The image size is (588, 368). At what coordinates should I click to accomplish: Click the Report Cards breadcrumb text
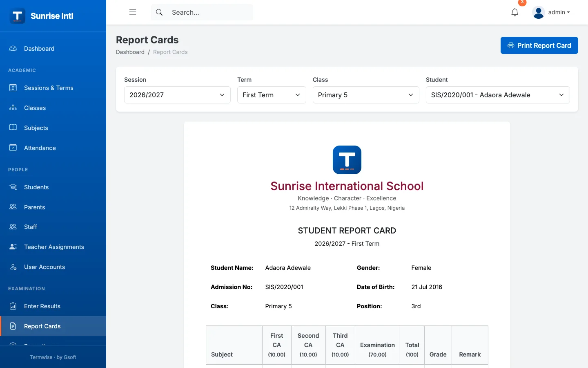[170, 52]
